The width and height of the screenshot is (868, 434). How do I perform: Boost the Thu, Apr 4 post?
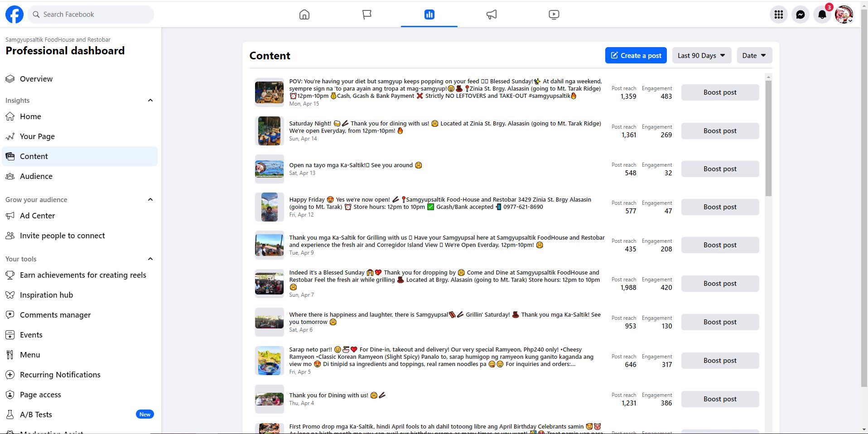pos(720,399)
